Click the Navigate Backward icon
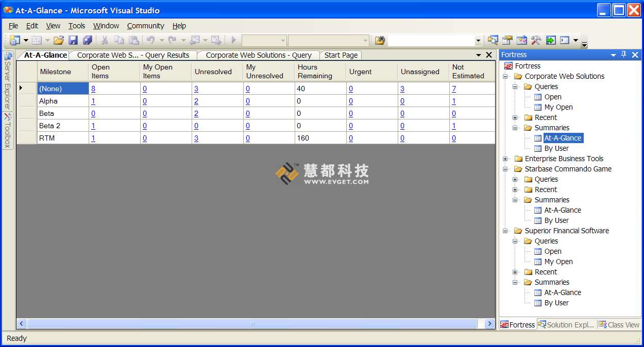The image size is (644, 347). click(194, 40)
